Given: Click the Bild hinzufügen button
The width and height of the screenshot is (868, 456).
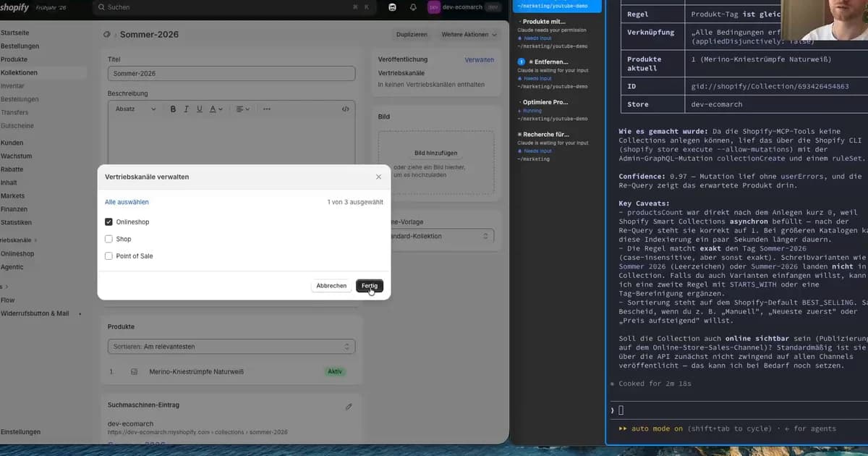Looking at the screenshot, I should (x=435, y=153).
